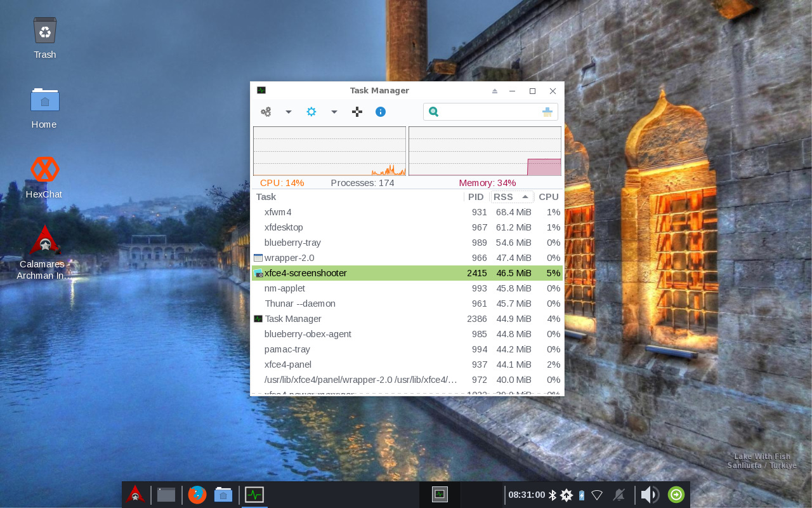This screenshot has height=508, width=812.
Task: Sort processes by the CPU column
Action: 548,197
